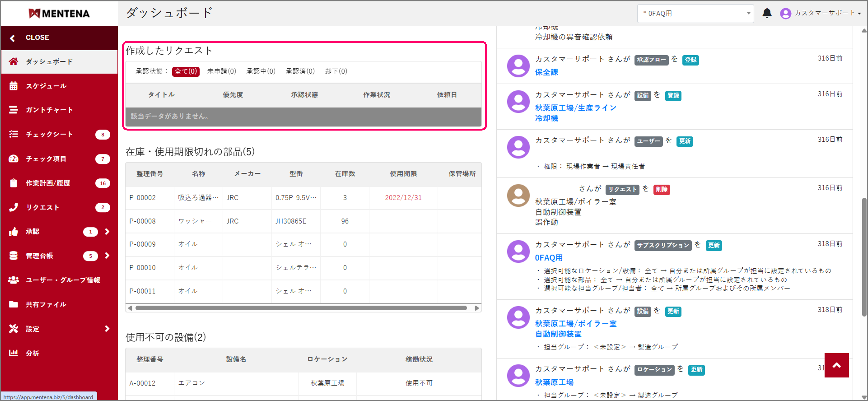Image resolution: width=868 pixels, height=401 pixels.
Task: Expand the 管理台帳 sidebar submenu
Action: [107, 256]
